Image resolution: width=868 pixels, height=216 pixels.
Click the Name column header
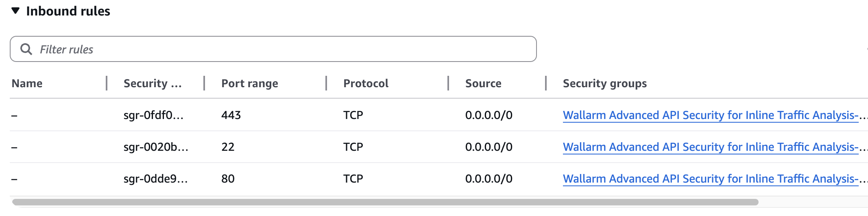(x=27, y=84)
